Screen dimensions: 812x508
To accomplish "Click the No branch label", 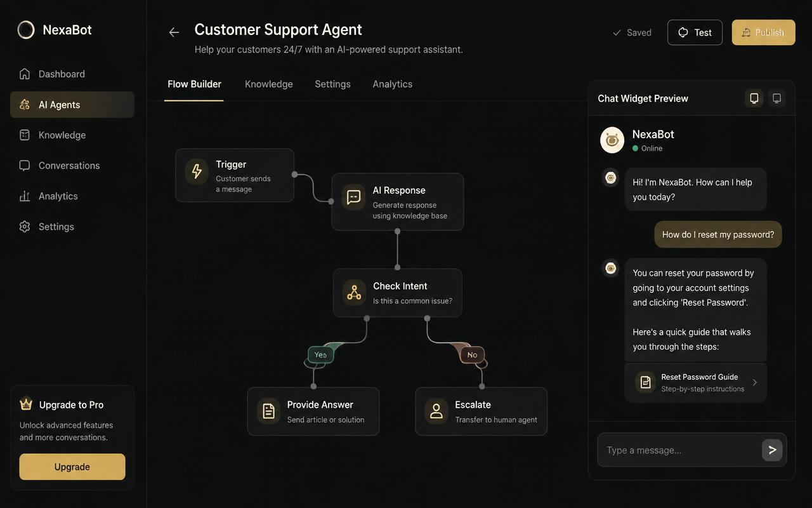I will 472,354.
